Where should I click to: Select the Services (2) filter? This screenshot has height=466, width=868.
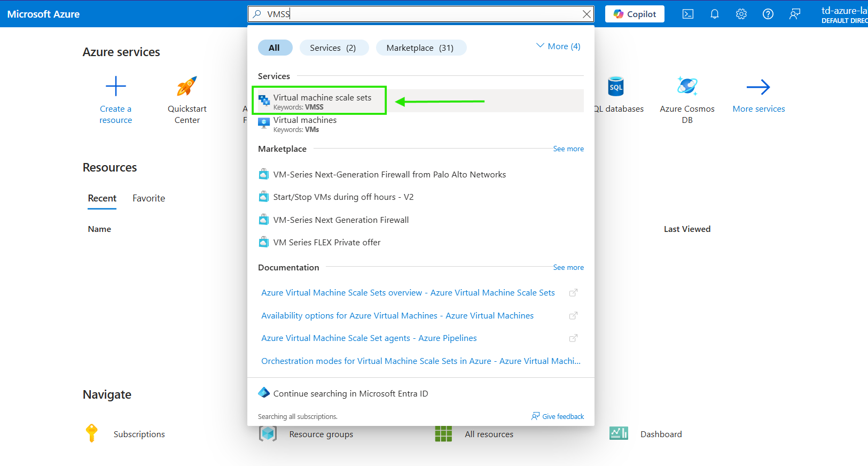(334, 48)
